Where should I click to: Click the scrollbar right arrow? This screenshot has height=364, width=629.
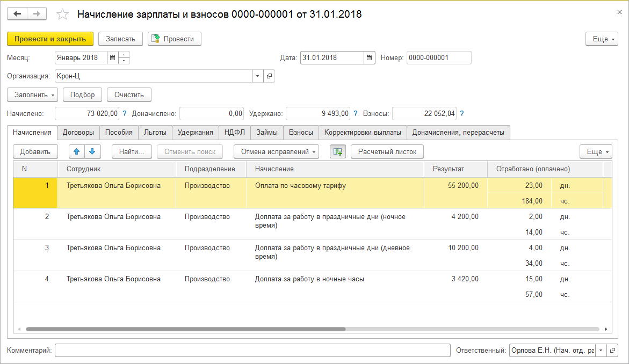(x=606, y=329)
